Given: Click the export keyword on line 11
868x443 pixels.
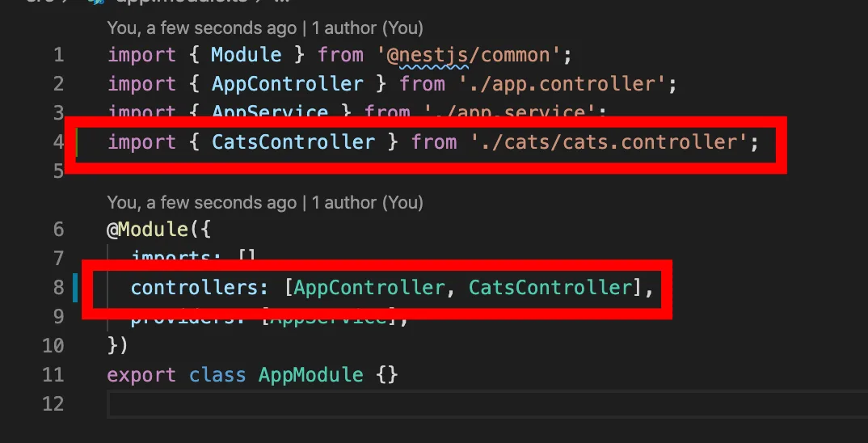Looking at the screenshot, I should pyautogui.click(x=141, y=375).
